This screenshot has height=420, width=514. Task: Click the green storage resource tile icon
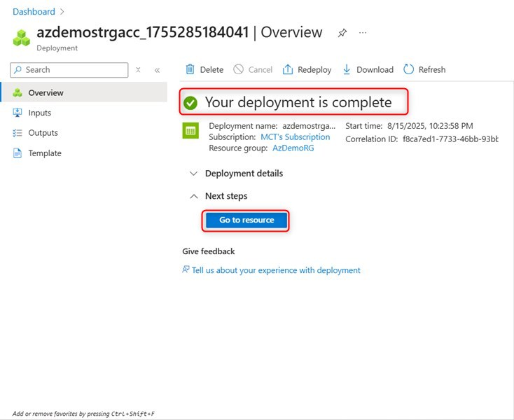click(x=190, y=130)
